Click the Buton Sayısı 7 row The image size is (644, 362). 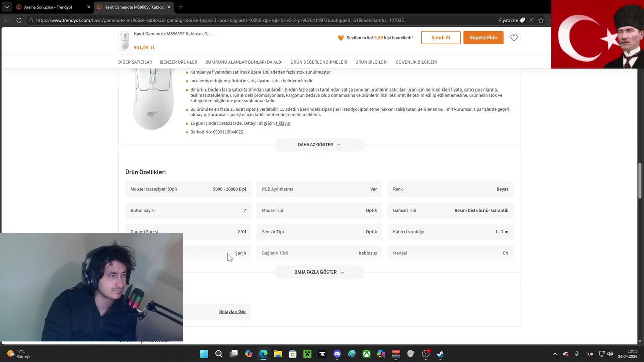click(x=188, y=211)
